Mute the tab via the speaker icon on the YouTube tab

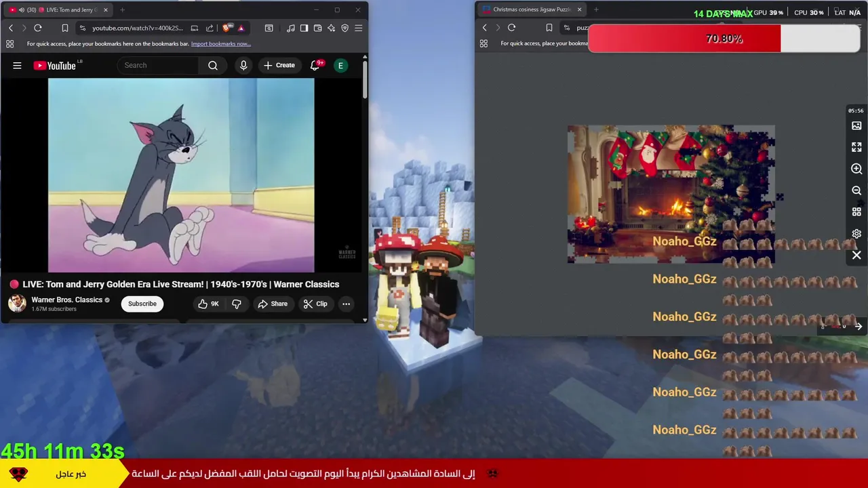pos(22,10)
